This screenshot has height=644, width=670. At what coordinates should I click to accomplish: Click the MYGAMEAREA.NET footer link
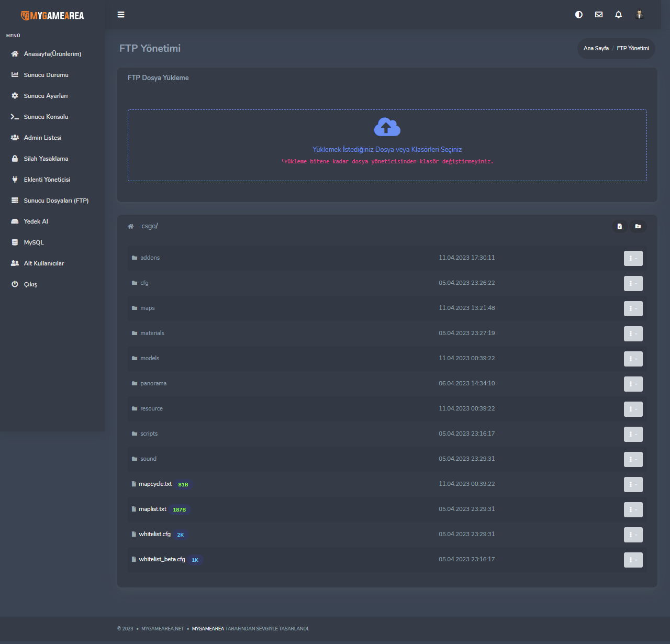click(x=162, y=629)
